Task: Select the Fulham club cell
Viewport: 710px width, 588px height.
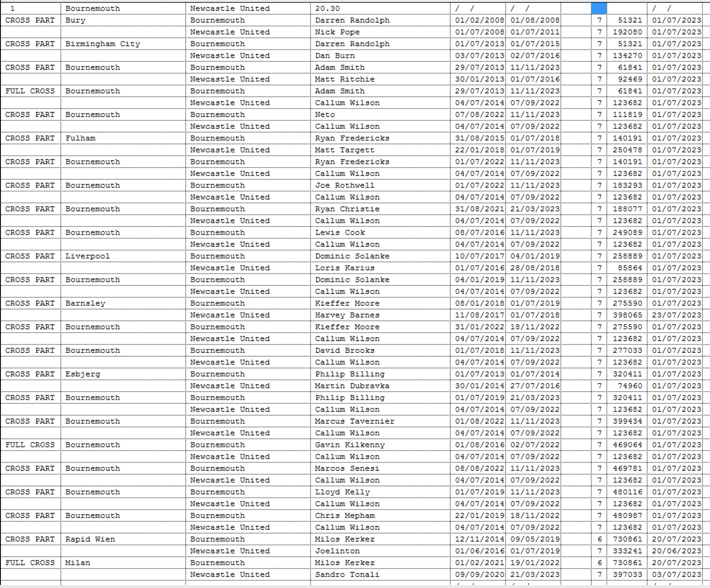Action: [x=123, y=138]
